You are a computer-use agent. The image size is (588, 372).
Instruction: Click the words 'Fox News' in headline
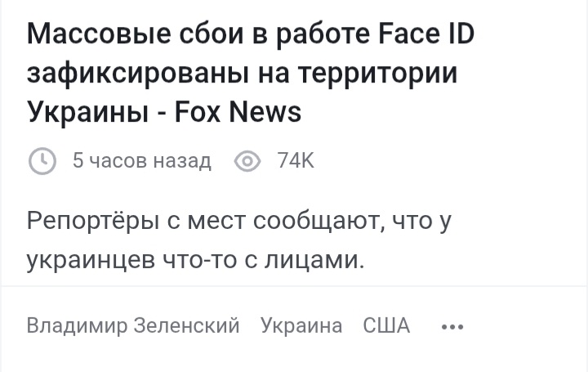point(238,112)
